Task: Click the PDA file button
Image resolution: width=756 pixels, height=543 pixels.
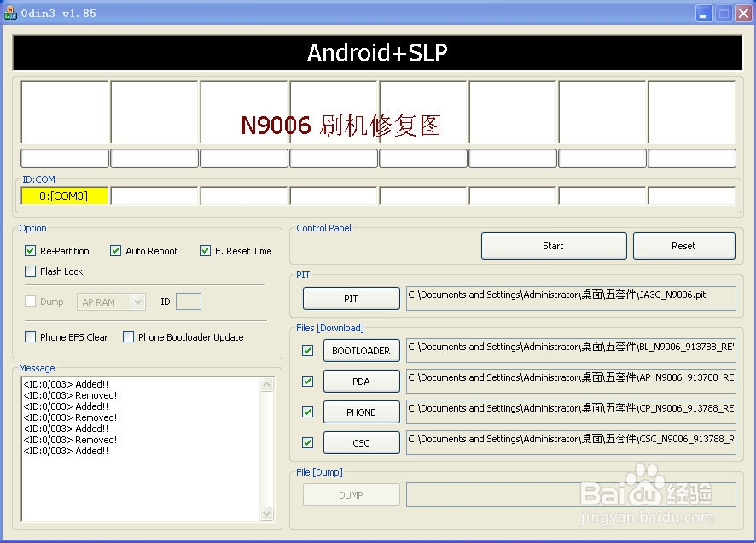Action: [361, 382]
